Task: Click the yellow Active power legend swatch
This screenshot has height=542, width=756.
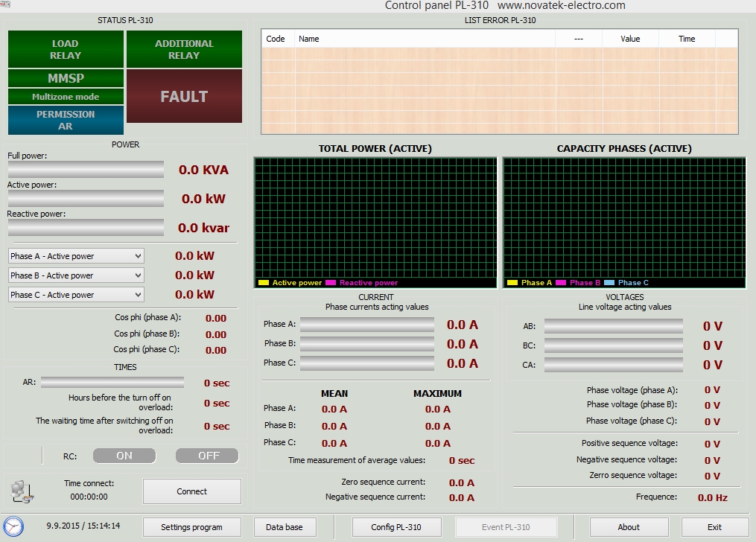Action: pyautogui.click(x=263, y=283)
